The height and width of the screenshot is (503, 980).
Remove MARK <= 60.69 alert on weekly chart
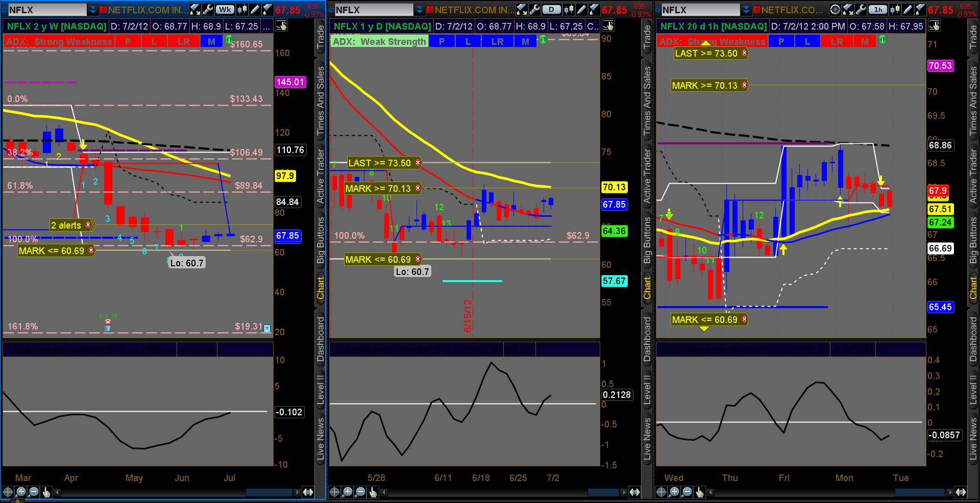click(x=91, y=250)
